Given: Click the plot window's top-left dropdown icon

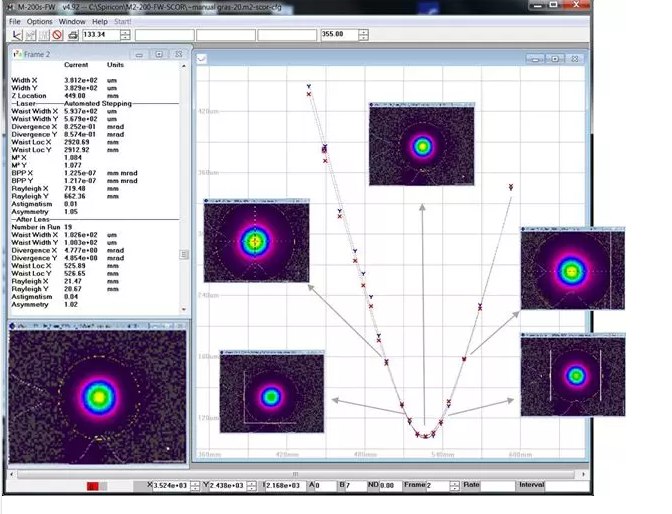Looking at the screenshot, I should (x=202, y=59).
